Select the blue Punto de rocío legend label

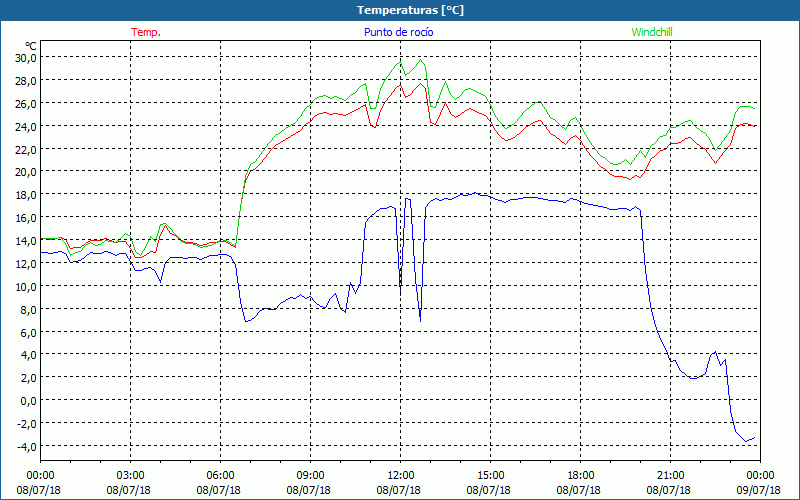click(x=398, y=32)
